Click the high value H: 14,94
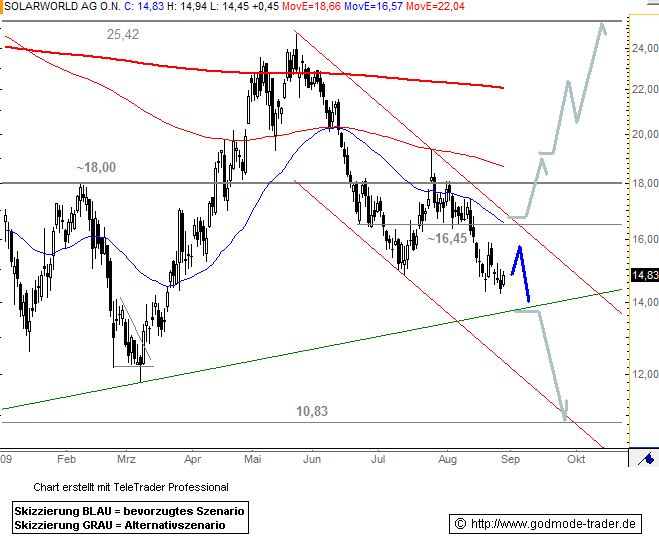Viewport: 659px width, 558px height. pyautogui.click(x=187, y=6)
